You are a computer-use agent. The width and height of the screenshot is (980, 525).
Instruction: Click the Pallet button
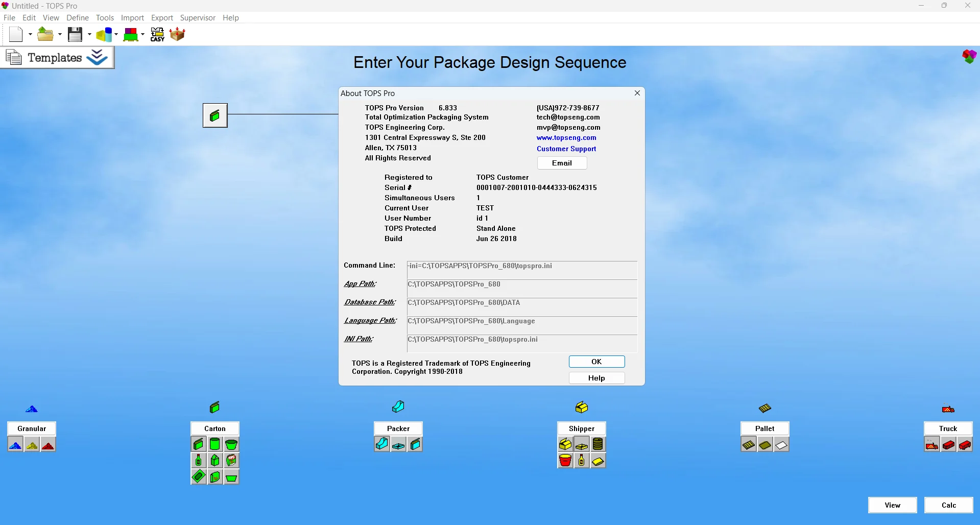tap(765, 428)
